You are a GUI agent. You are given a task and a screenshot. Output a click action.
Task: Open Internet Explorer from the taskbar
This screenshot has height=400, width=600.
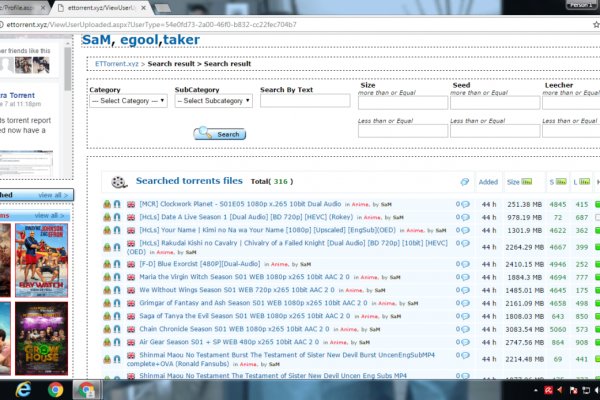[21, 388]
